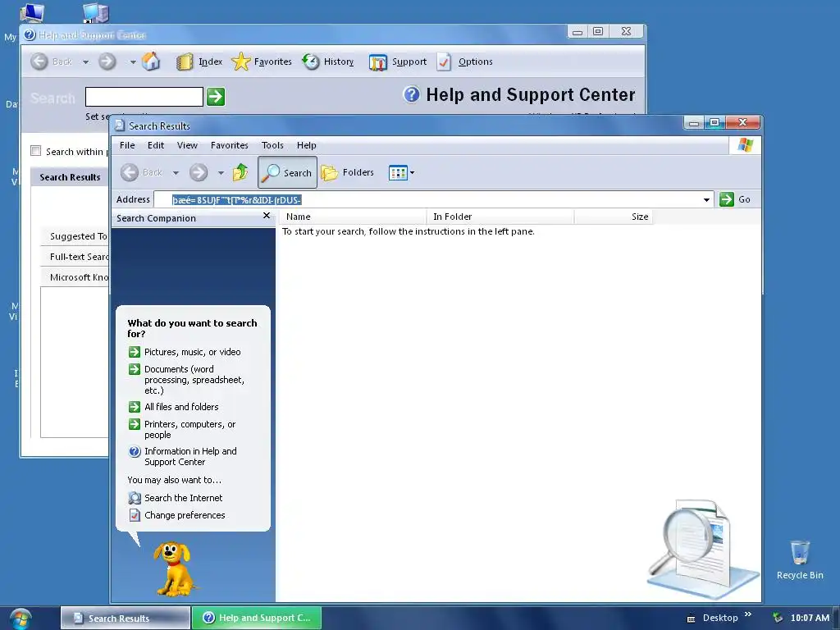
Task: Open the File menu in Search Results
Action: click(x=127, y=145)
